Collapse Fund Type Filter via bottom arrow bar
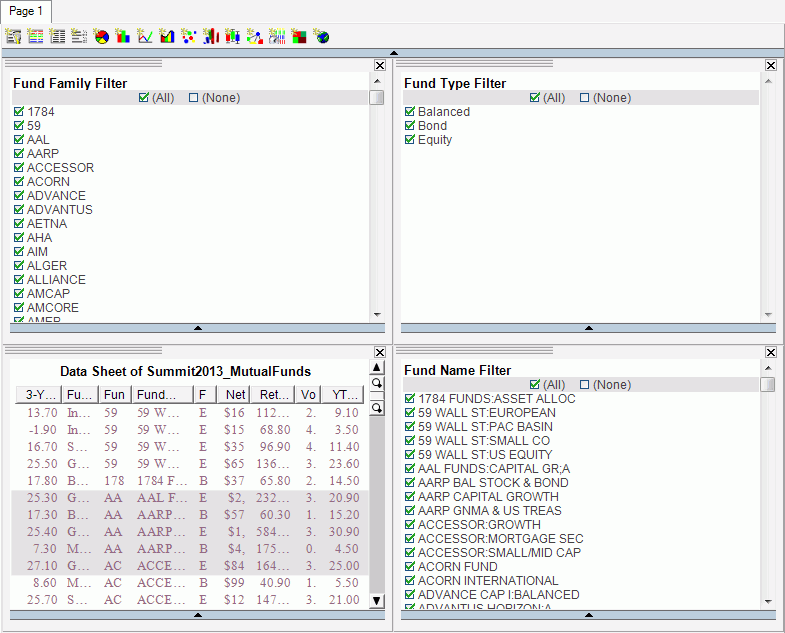The image size is (785, 633). tap(589, 328)
